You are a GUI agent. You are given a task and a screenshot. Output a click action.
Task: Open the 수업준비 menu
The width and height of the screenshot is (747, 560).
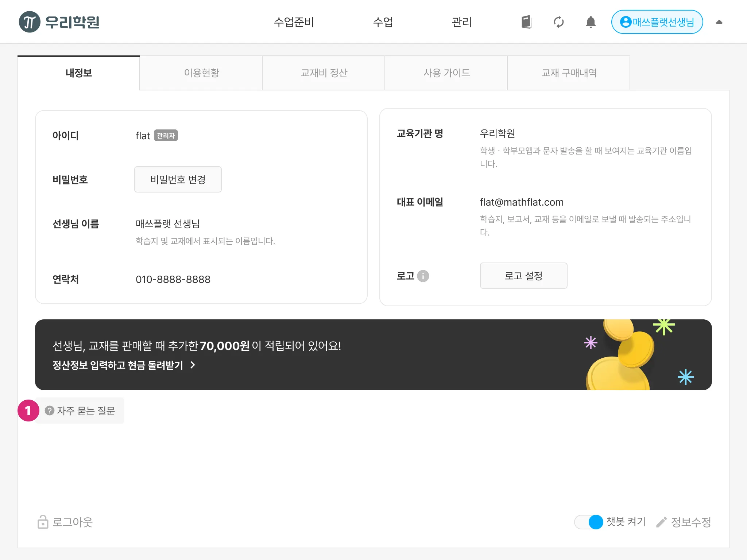(x=294, y=22)
